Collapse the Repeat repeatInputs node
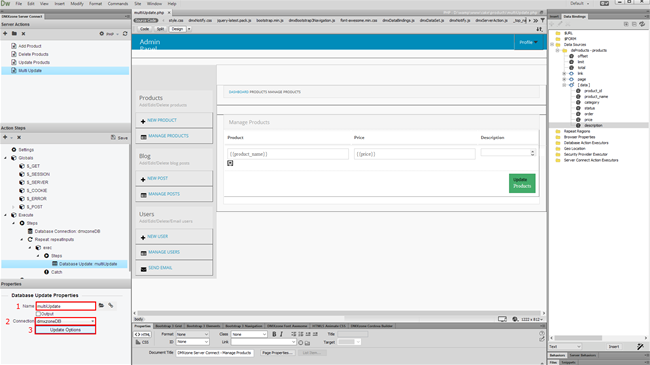 pos(22,240)
